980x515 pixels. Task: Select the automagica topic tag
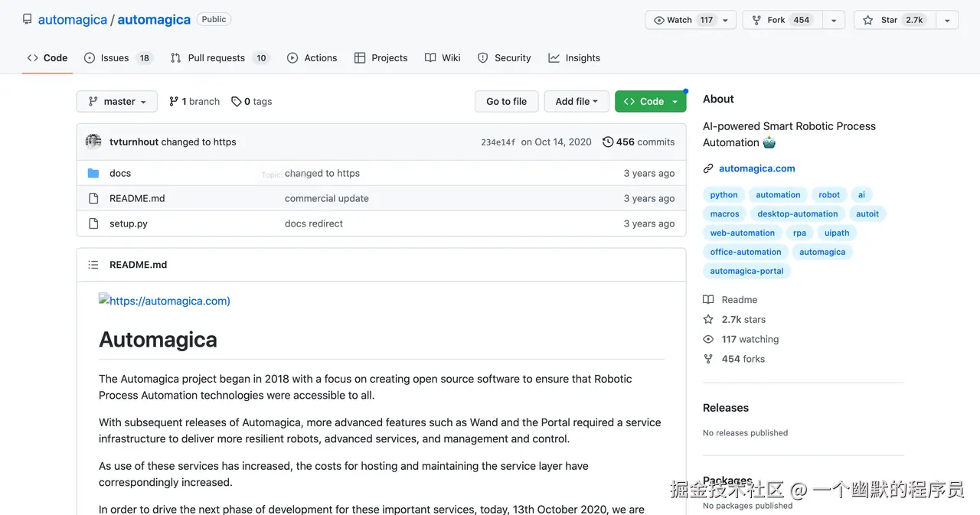click(x=822, y=252)
